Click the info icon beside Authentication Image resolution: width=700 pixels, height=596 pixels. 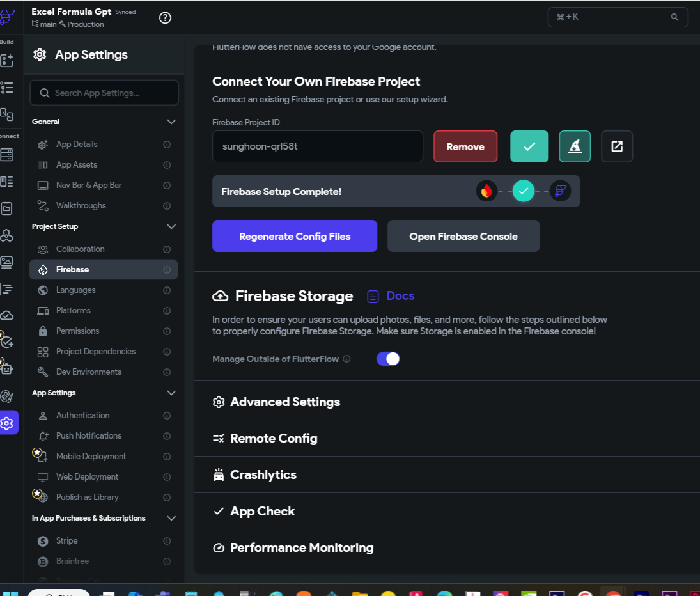(167, 416)
